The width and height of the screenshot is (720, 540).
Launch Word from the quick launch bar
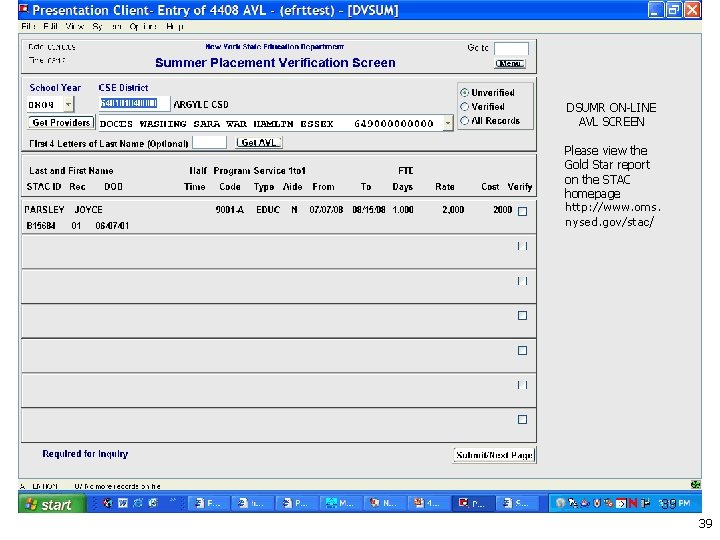point(123,503)
